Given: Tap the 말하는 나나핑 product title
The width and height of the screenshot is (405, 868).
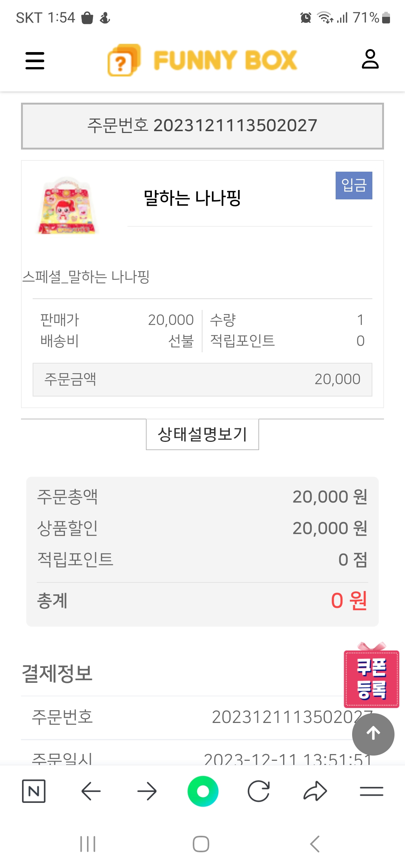Looking at the screenshot, I should tap(192, 198).
